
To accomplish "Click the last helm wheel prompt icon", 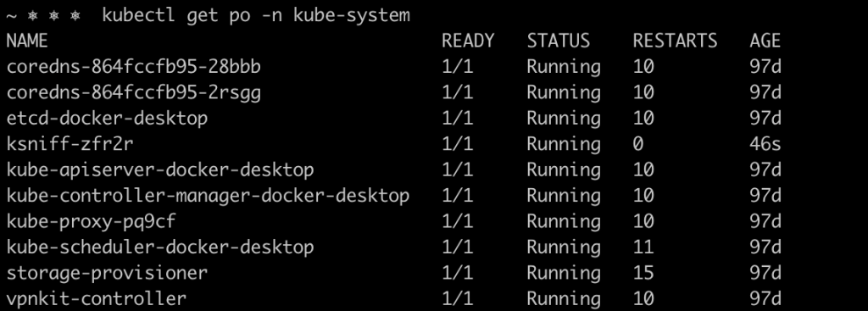I will tap(75, 16).
